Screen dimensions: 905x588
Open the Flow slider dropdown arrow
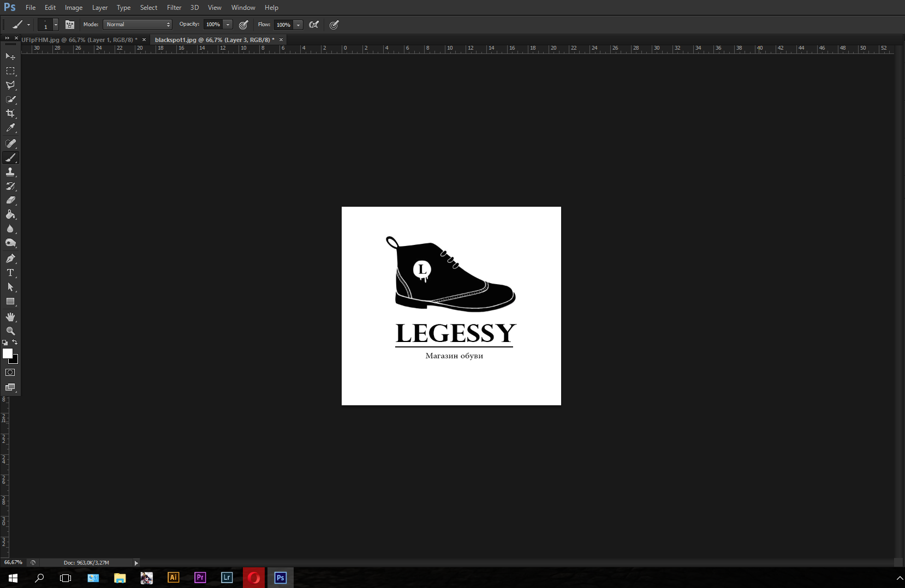pos(298,25)
